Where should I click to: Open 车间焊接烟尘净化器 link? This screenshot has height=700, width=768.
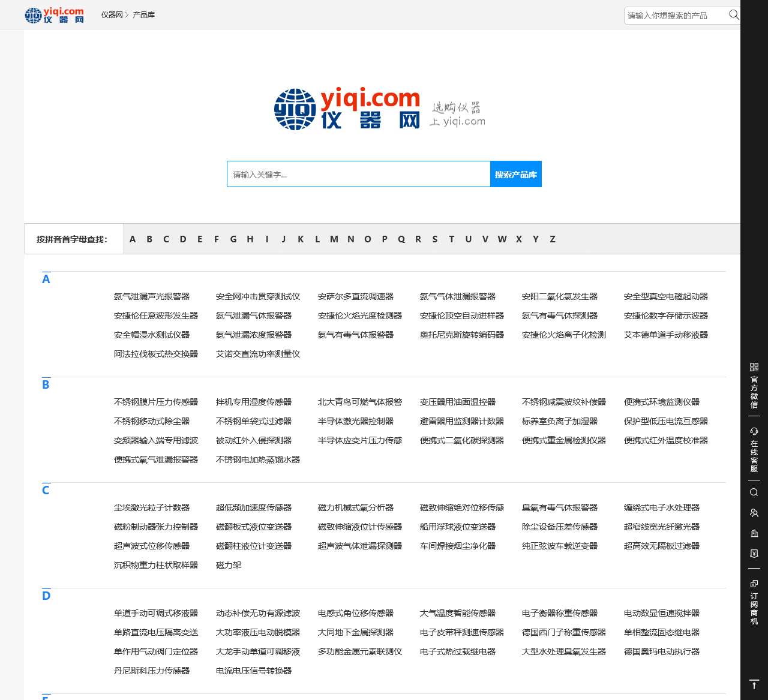[x=458, y=546]
